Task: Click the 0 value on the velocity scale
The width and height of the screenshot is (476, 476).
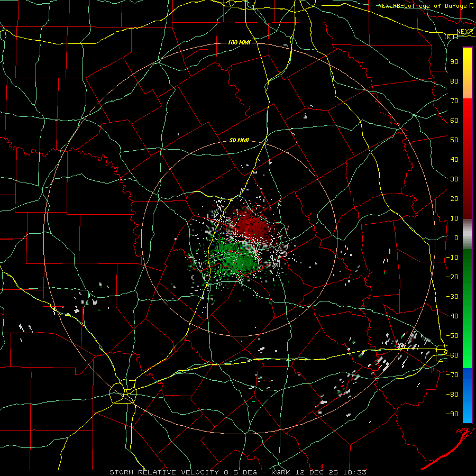Action: [x=456, y=238]
